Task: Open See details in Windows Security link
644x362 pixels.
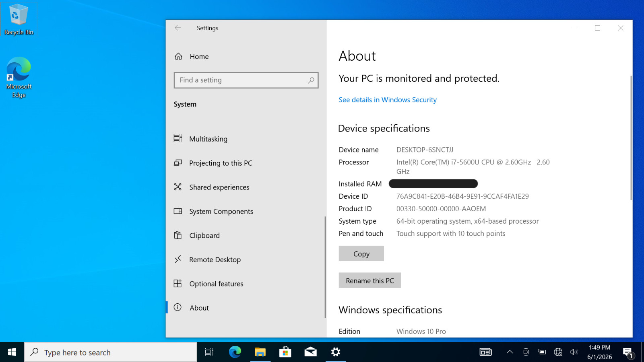Action: point(388,100)
